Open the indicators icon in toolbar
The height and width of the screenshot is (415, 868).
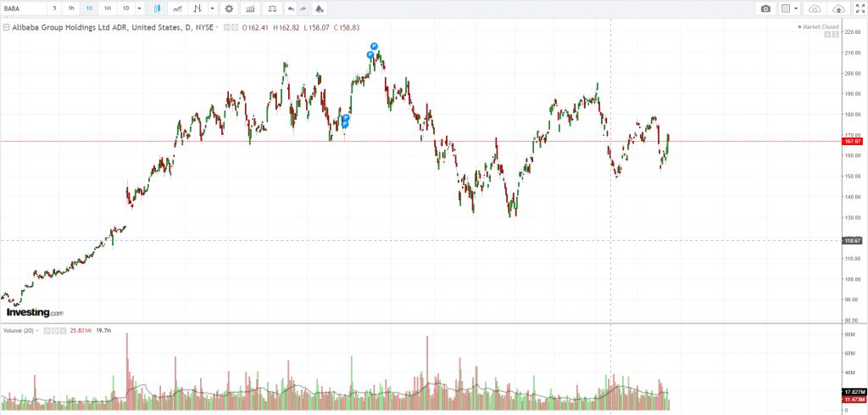pos(251,8)
